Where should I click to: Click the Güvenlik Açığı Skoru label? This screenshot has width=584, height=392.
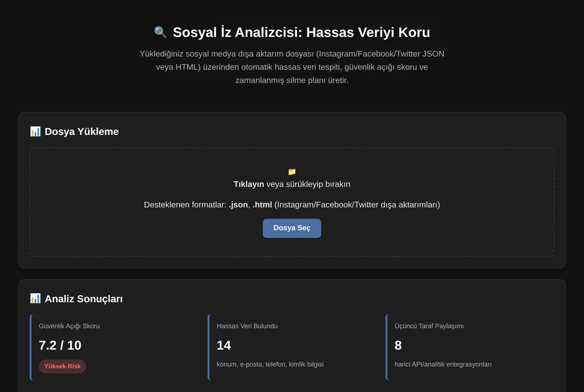(x=69, y=326)
